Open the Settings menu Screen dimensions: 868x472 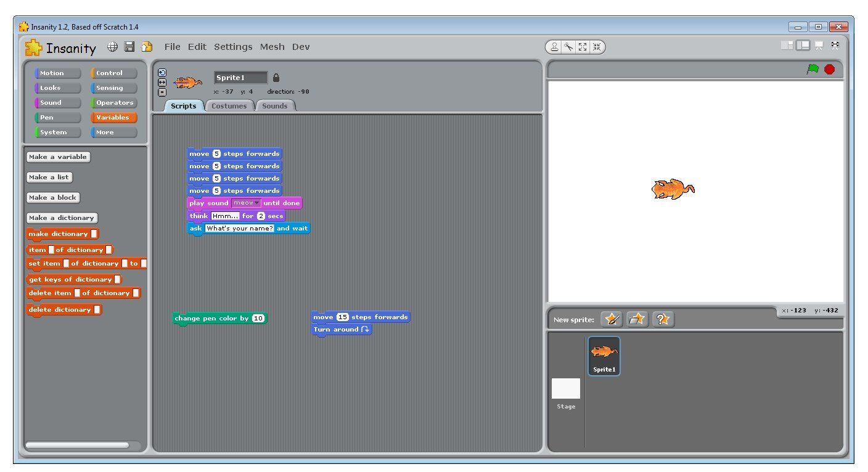tap(233, 47)
